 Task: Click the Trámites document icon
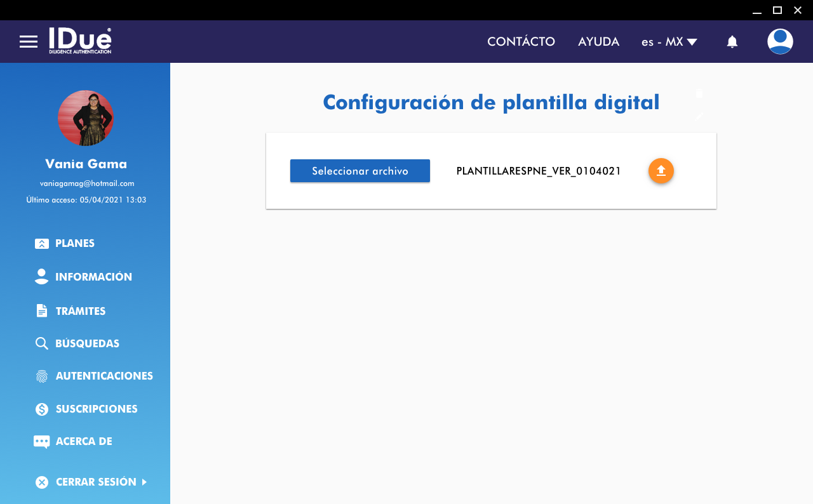pyautogui.click(x=42, y=311)
